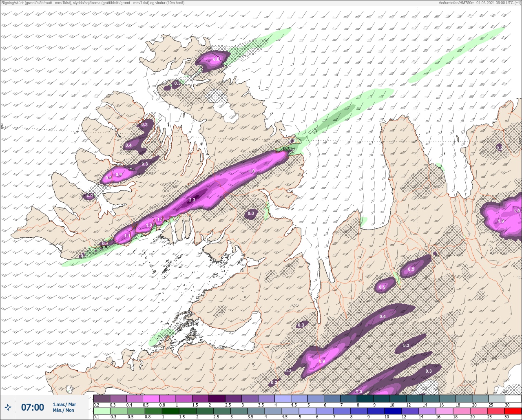Click the '0.7' value near the green coastal patch
This screenshot has height=420, width=522.
286,148
